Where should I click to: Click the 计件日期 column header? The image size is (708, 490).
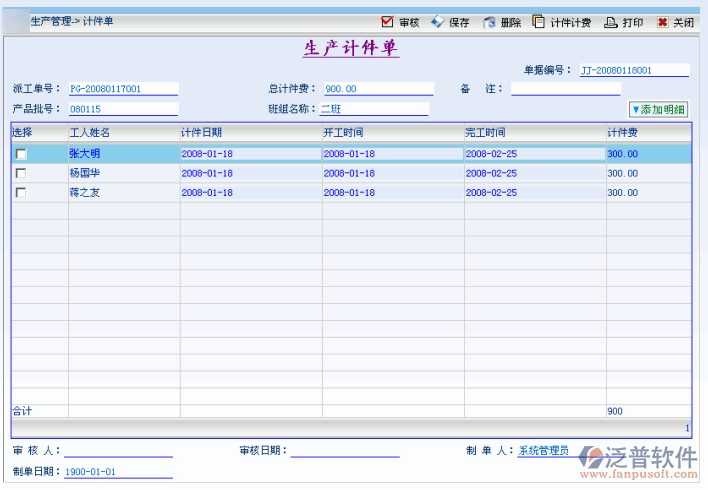(x=201, y=132)
